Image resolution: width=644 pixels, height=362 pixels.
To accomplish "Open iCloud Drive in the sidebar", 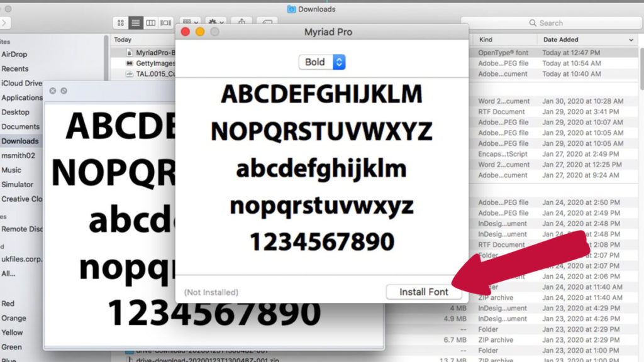I will 21,83.
